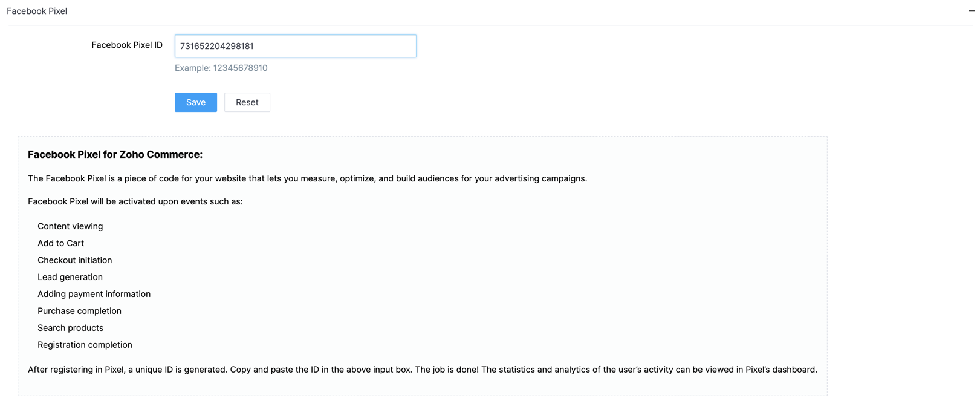Click the 'Add to Cart' list item
The width and height of the screenshot is (980, 412).
(x=60, y=243)
